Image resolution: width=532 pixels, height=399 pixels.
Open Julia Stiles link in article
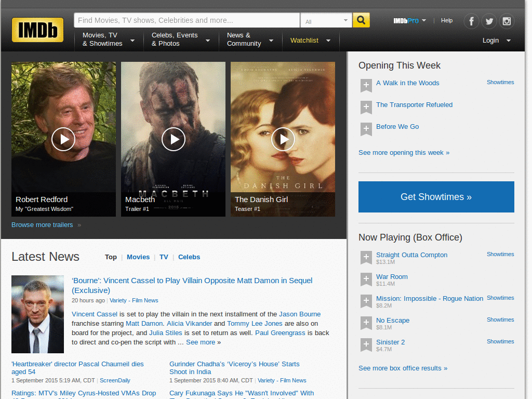point(166,333)
